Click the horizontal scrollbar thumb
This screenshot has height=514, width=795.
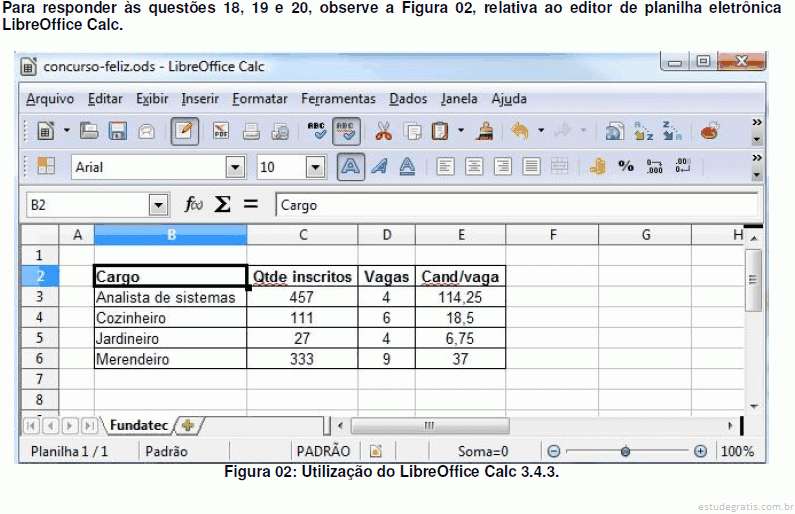(430, 426)
